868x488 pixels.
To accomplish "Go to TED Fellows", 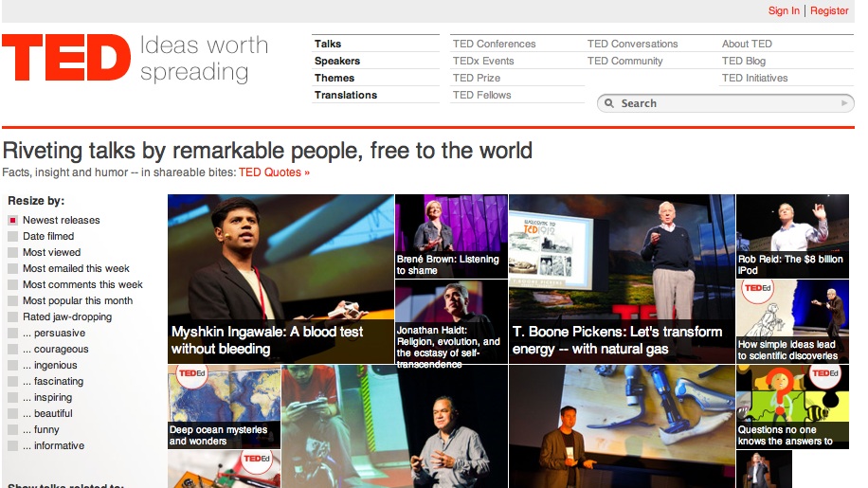I will [481, 95].
